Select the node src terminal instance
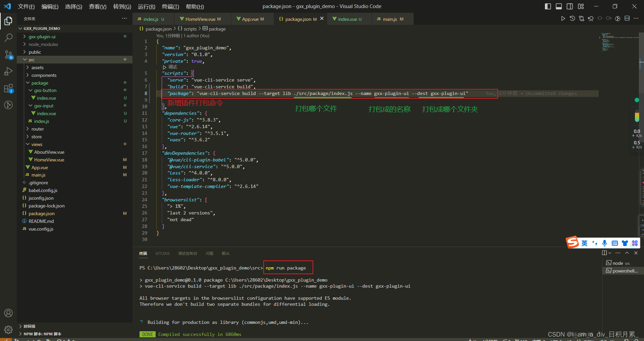The width and height of the screenshot is (644, 341). pos(623,263)
